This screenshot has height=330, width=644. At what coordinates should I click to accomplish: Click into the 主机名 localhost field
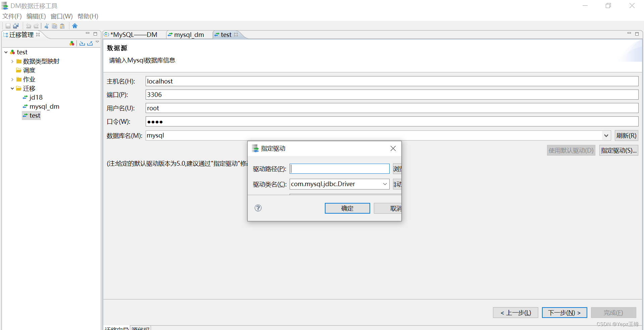click(392, 81)
